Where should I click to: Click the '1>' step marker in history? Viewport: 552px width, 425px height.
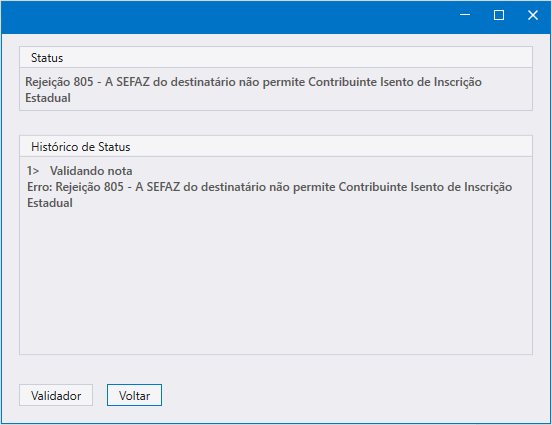pos(33,171)
